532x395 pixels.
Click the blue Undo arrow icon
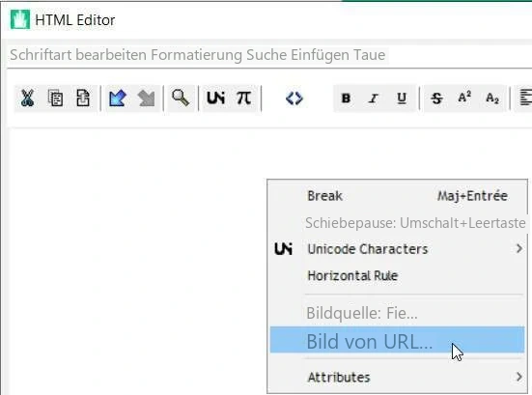tap(118, 99)
